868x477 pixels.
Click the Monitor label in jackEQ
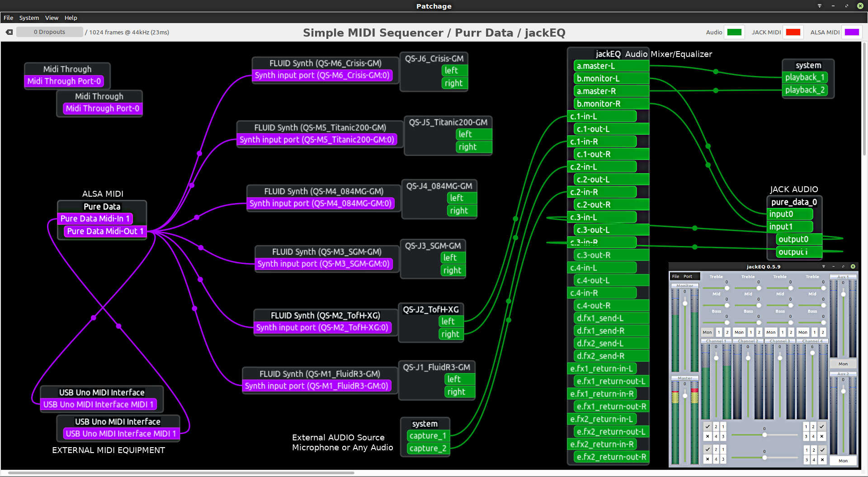click(685, 286)
